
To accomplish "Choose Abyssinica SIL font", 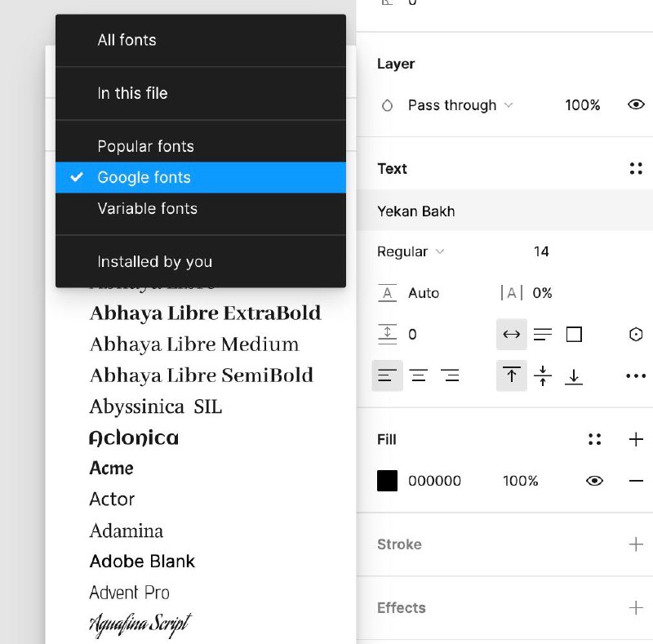I will click(x=156, y=406).
